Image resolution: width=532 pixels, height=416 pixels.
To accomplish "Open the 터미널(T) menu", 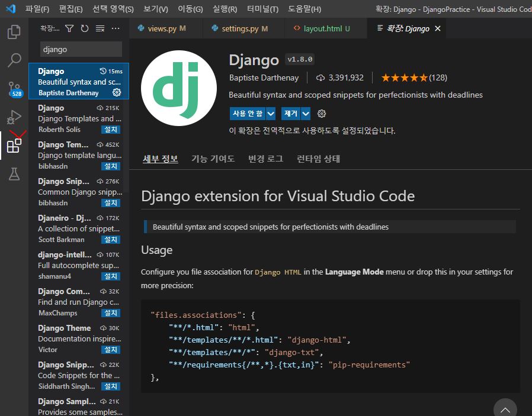I will pos(262,9).
